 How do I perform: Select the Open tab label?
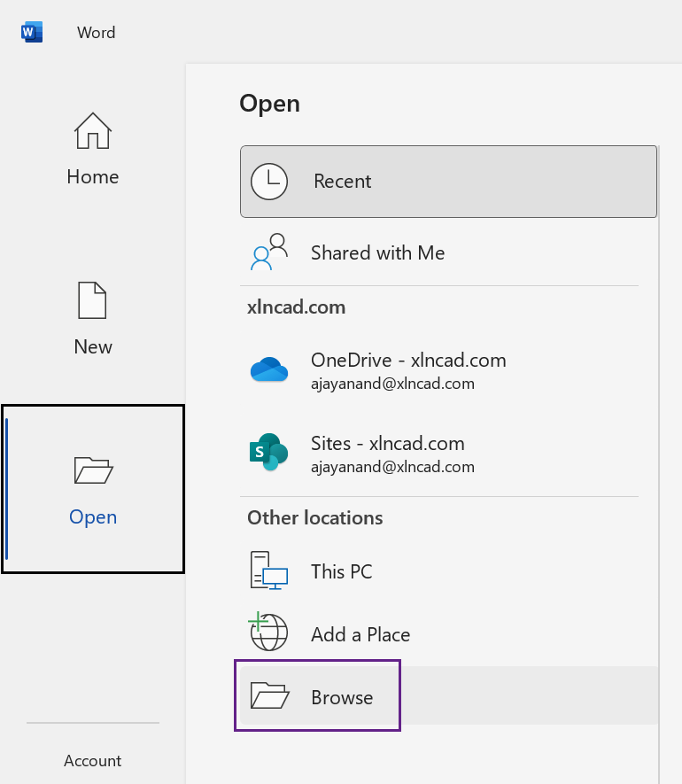(93, 517)
